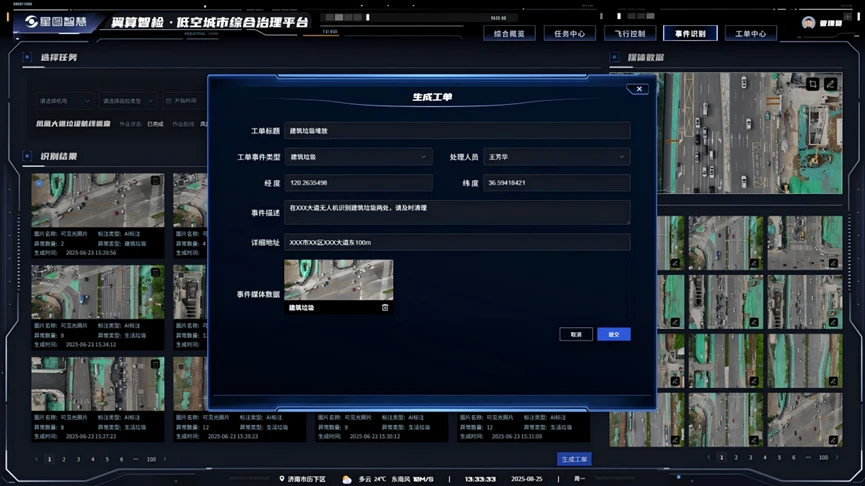Click the 取消 cancel button

pyautogui.click(x=576, y=334)
